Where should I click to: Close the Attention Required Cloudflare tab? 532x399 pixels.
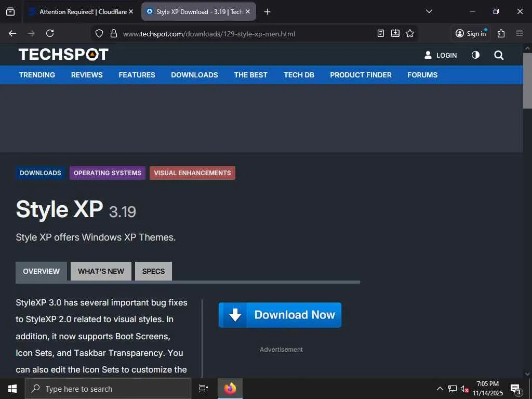131,11
